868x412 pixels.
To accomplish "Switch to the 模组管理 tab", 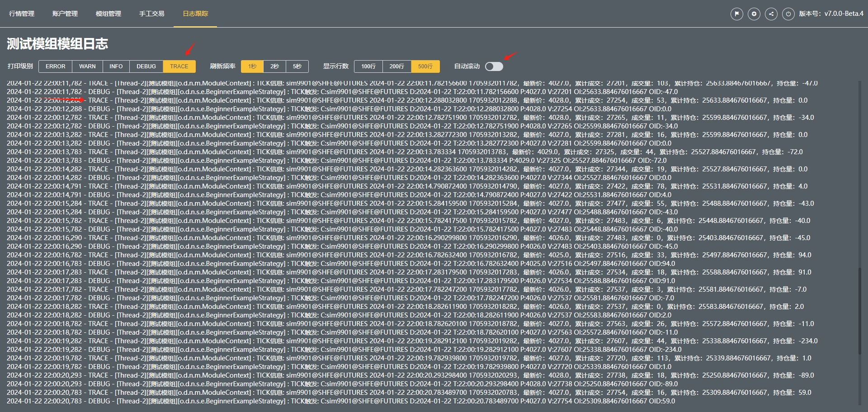I will [x=108, y=14].
